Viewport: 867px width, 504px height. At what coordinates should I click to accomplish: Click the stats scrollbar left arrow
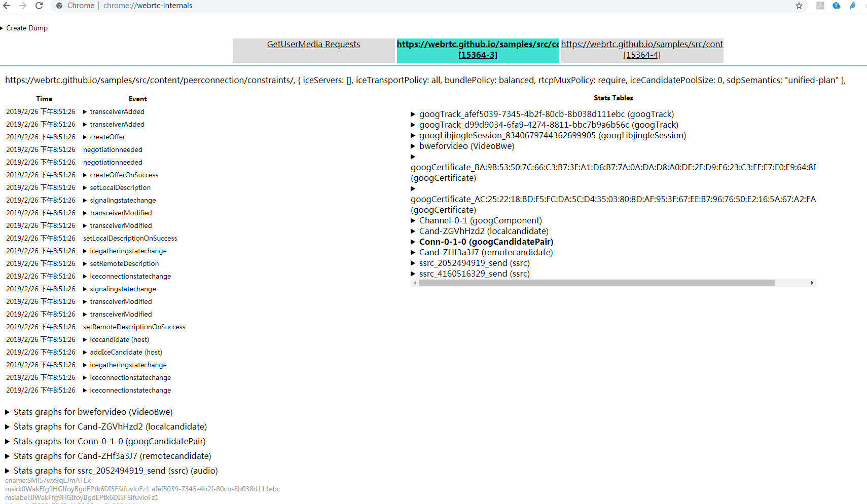point(415,283)
